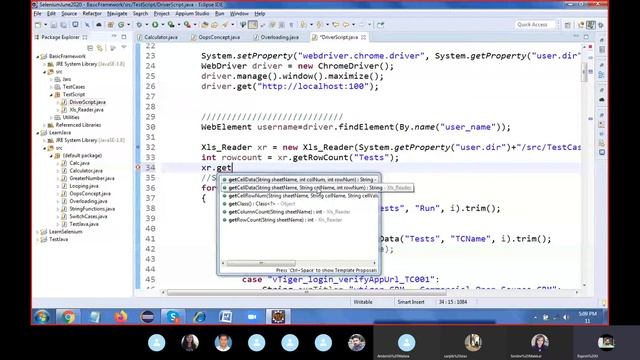Open Package Explorer View Menu triangle
The width and height of the screenshot is (640, 360).
124,47
